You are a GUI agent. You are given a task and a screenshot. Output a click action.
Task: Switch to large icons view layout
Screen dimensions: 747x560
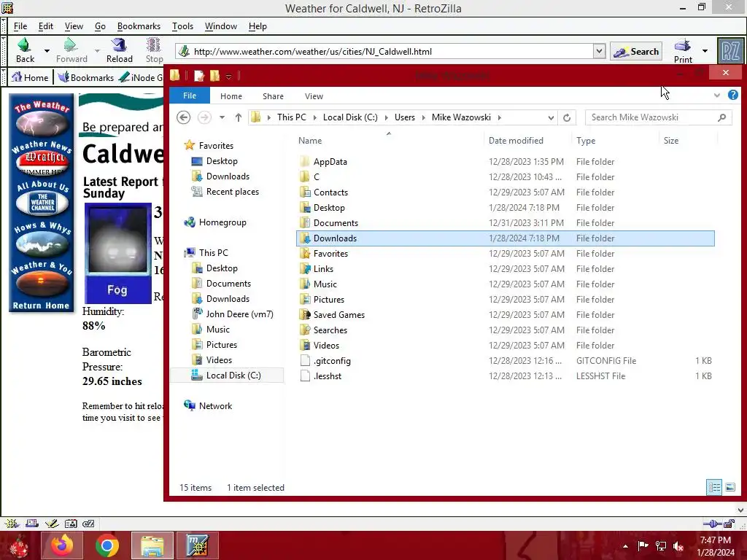(x=729, y=487)
